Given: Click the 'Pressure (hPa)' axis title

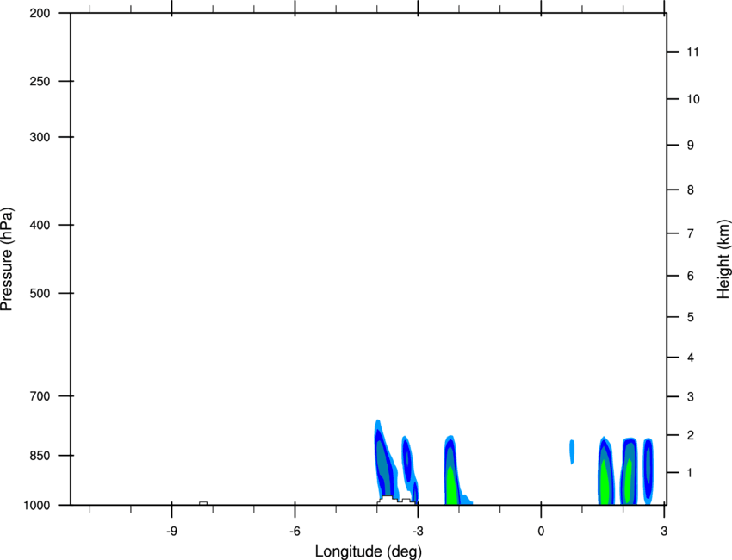Looking at the screenshot, I should point(7,259).
